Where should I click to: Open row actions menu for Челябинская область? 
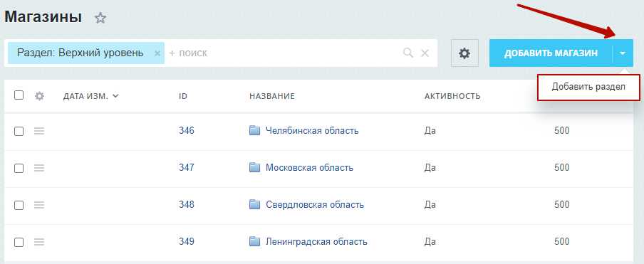coord(39,131)
